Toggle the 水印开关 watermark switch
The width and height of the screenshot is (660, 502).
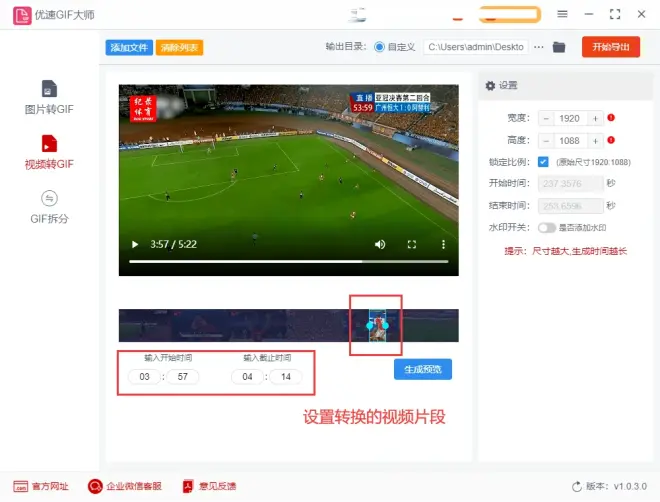pos(547,228)
